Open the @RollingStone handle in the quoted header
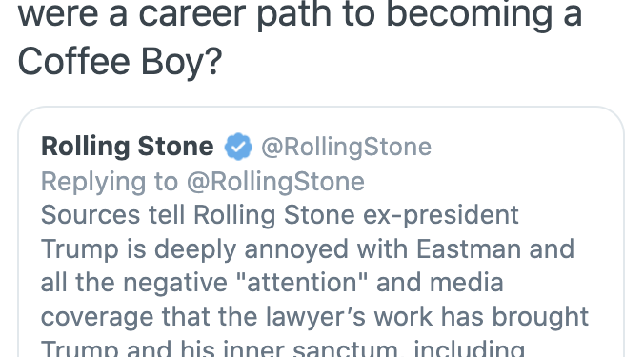This screenshot has height=357, width=644. pos(346,147)
